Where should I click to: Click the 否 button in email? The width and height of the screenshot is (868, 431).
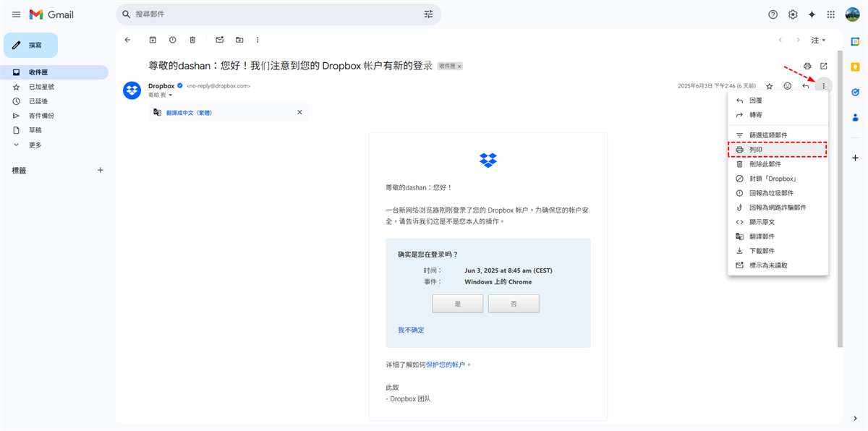point(514,304)
